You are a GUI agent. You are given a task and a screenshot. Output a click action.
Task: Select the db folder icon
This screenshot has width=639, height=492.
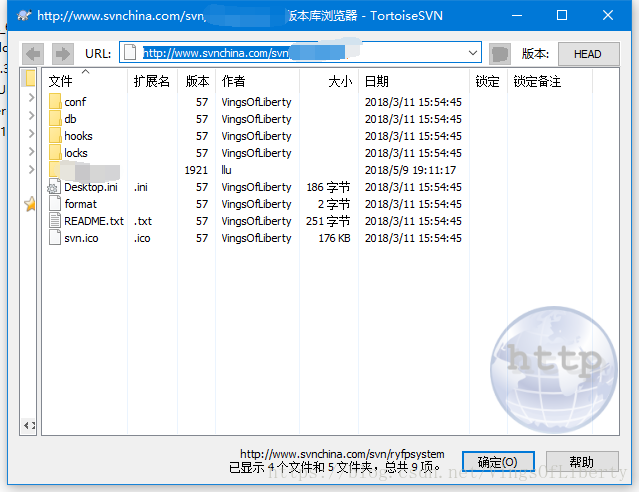(55, 119)
